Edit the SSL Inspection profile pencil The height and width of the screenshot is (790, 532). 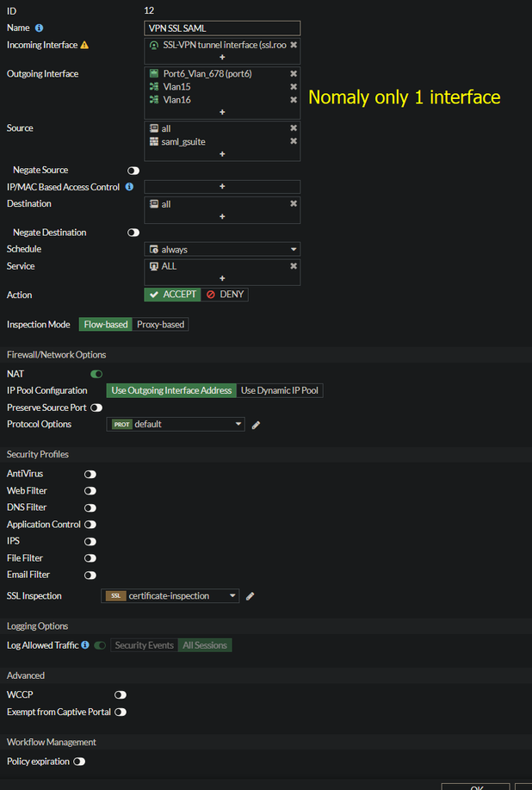coord(251,596)
